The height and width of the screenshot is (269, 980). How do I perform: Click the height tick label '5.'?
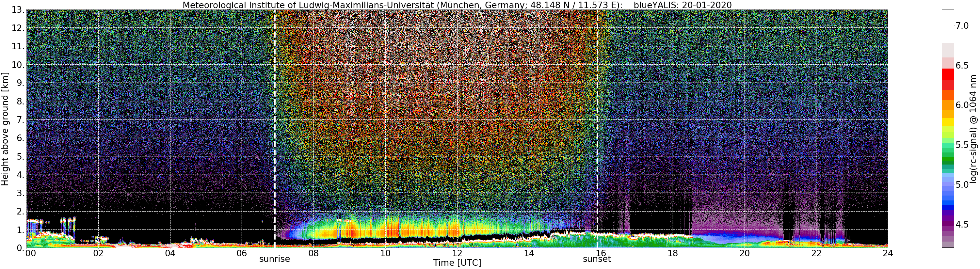point(20,156)
